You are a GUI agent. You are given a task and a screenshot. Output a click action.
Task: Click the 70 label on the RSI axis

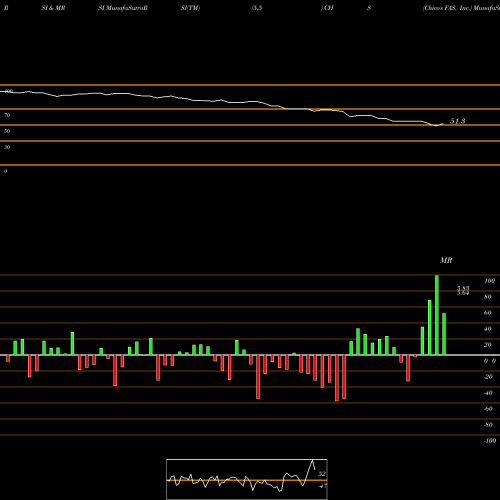[7, 115]
